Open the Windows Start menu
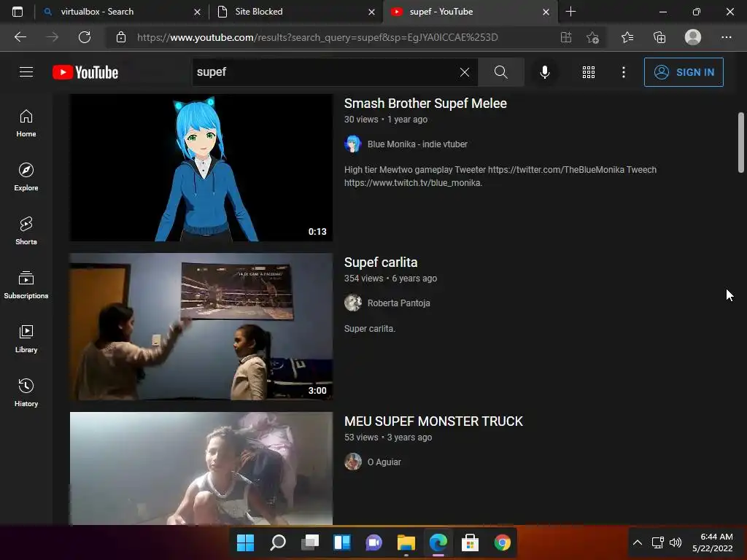Viewport: 747px width, 560px height. (245, 542)
